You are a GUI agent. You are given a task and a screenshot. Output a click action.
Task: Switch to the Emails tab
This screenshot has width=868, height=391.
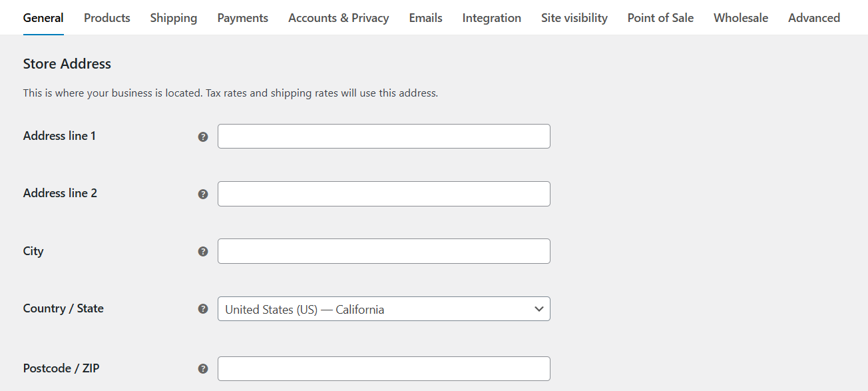tap(425, 18)
